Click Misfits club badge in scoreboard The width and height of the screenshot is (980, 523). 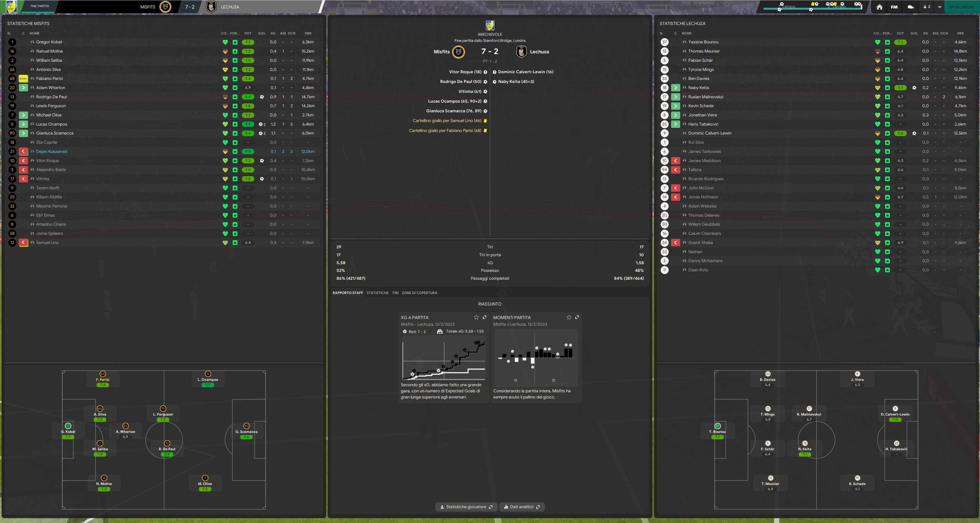[458, 52]
